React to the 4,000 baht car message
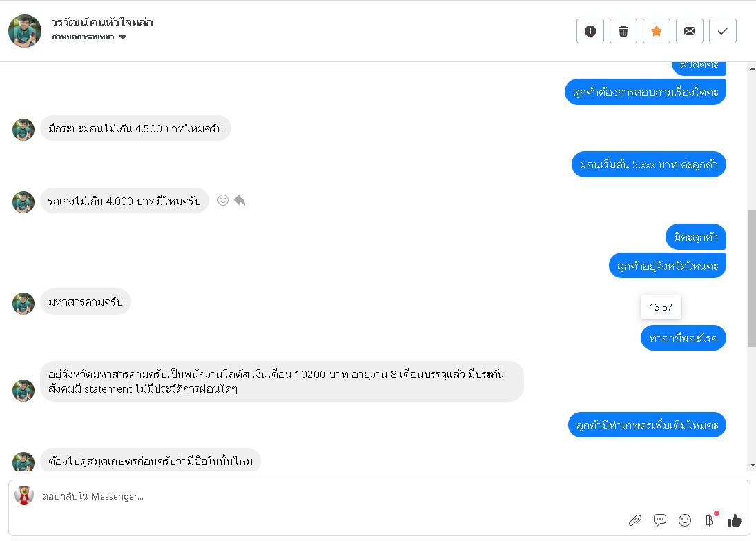This screenshot has width=756, height=541. pos(223,200)
